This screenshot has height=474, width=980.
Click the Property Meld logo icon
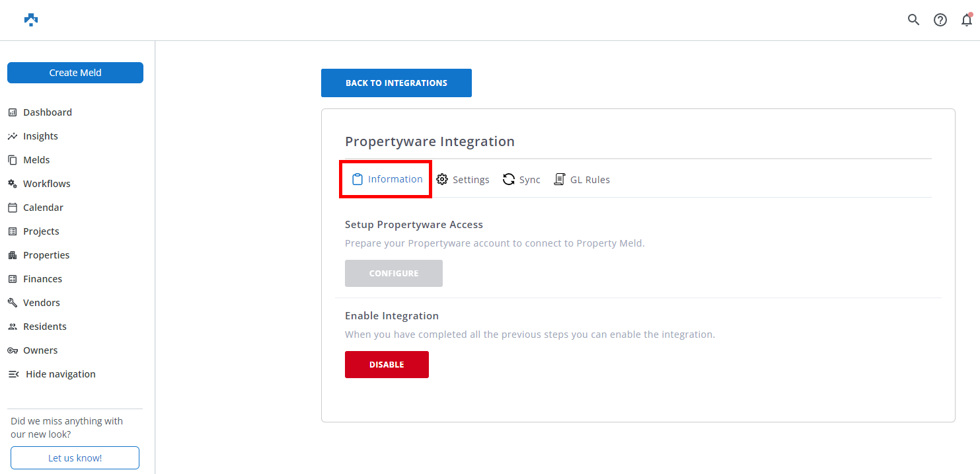(31, 20)
